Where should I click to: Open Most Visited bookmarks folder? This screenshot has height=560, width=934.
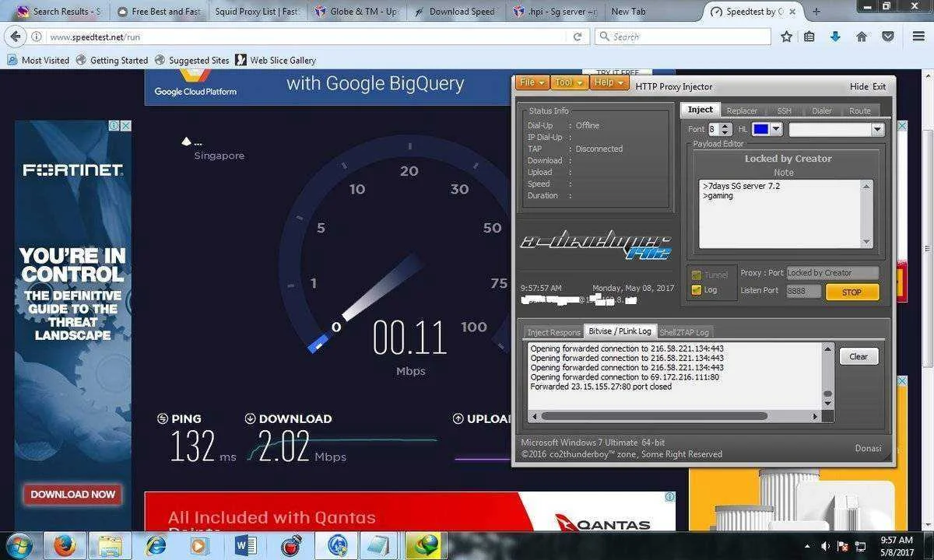coord(38,60)
